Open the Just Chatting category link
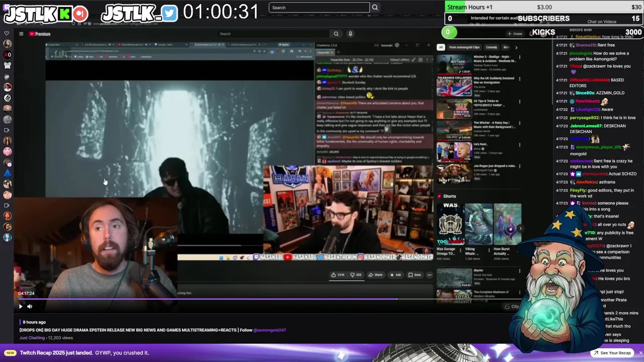 click(x=32, y=338)
